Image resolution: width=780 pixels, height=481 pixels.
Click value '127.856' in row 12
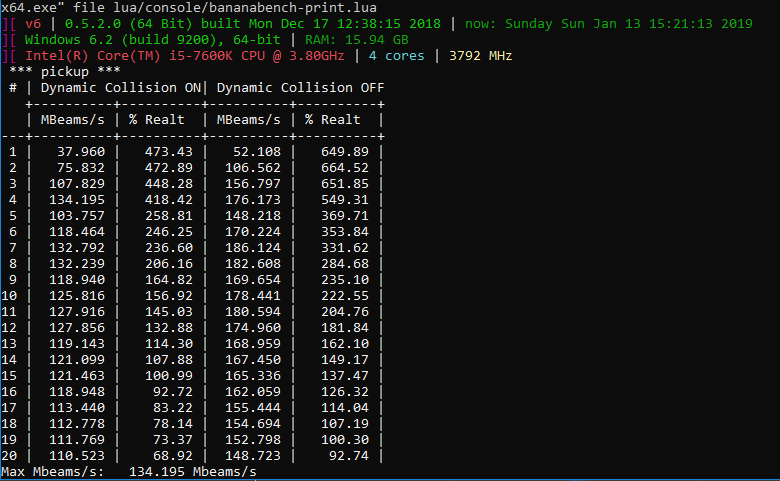(77, 328)
